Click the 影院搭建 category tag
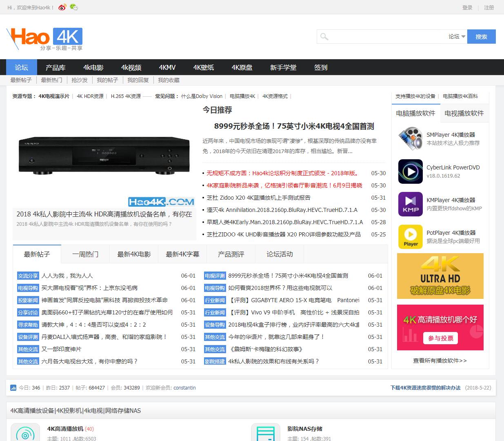 coord(215,361)
